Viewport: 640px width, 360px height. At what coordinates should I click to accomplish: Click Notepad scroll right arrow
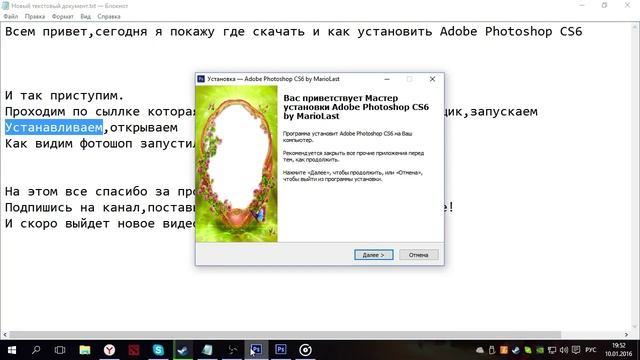point(627,335)
